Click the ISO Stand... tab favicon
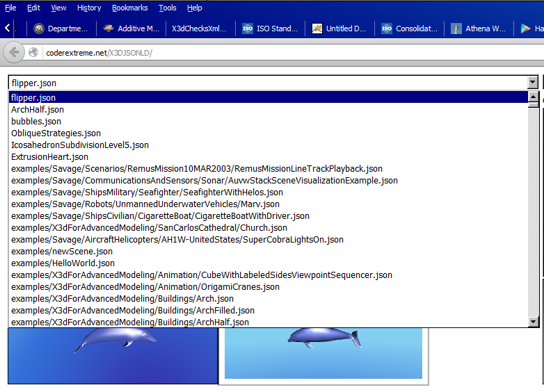The height and width of the screenshot is (392, 544). [248, 28]
